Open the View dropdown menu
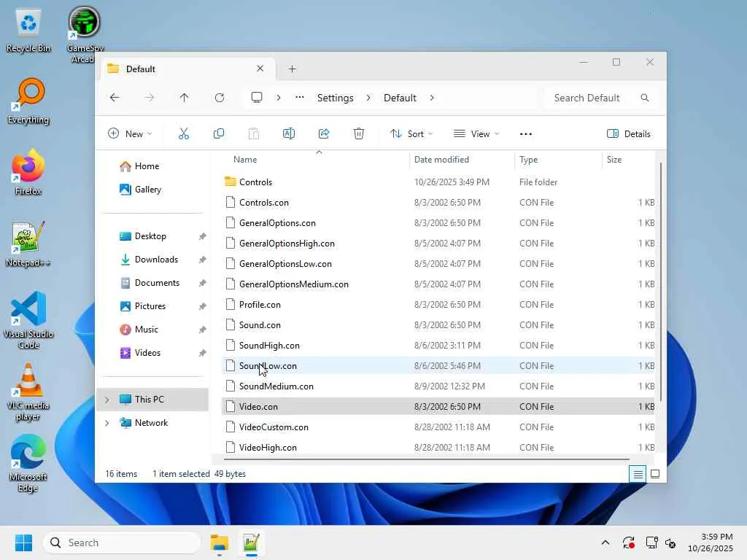The width and height of the screenshot is (747, 560). pos(476,134)
